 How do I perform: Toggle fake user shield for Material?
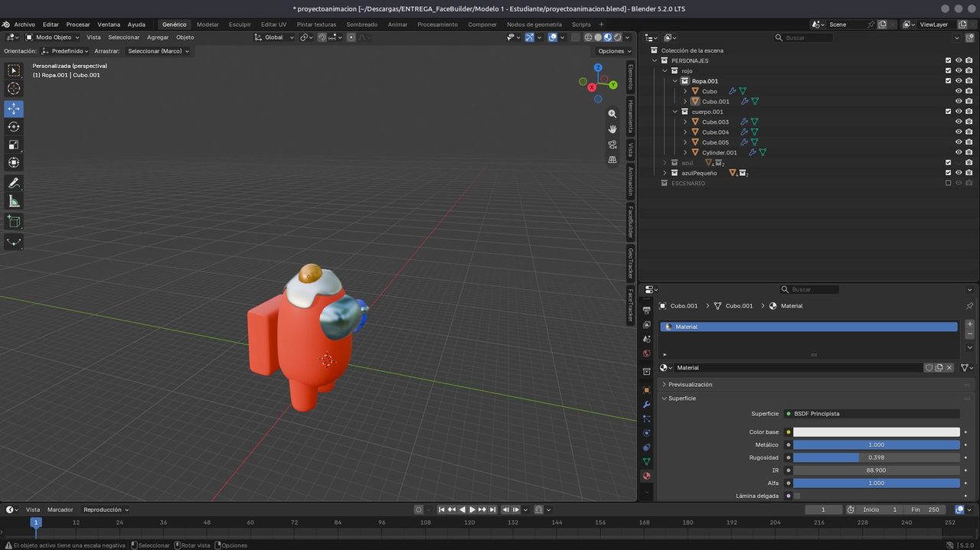(x=929, y=368)
